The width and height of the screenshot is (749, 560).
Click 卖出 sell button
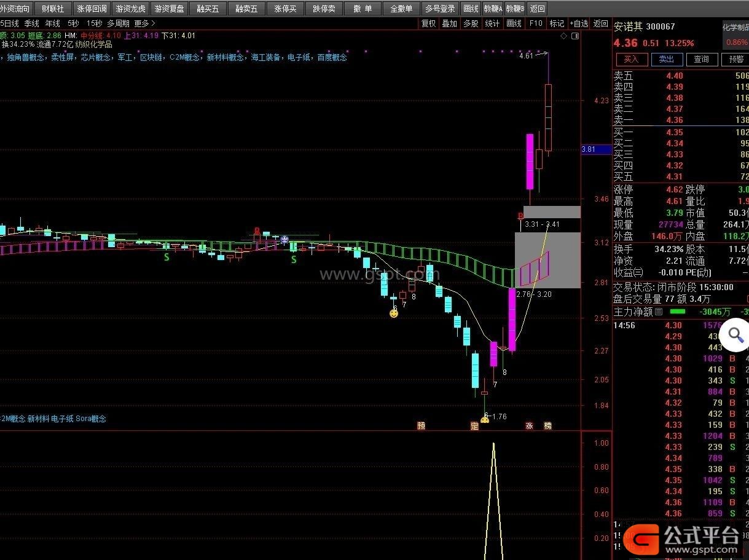[x=667, y=59]
